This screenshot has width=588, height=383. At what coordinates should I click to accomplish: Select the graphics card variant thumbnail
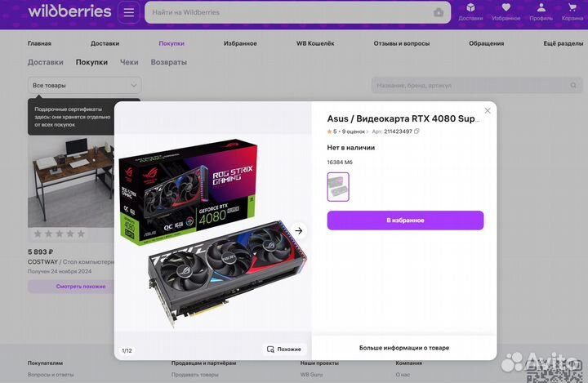point(338,187)
